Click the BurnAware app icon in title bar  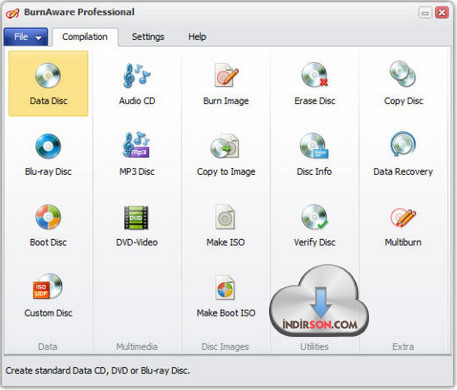pyautogui.click(x=12, y=13)
